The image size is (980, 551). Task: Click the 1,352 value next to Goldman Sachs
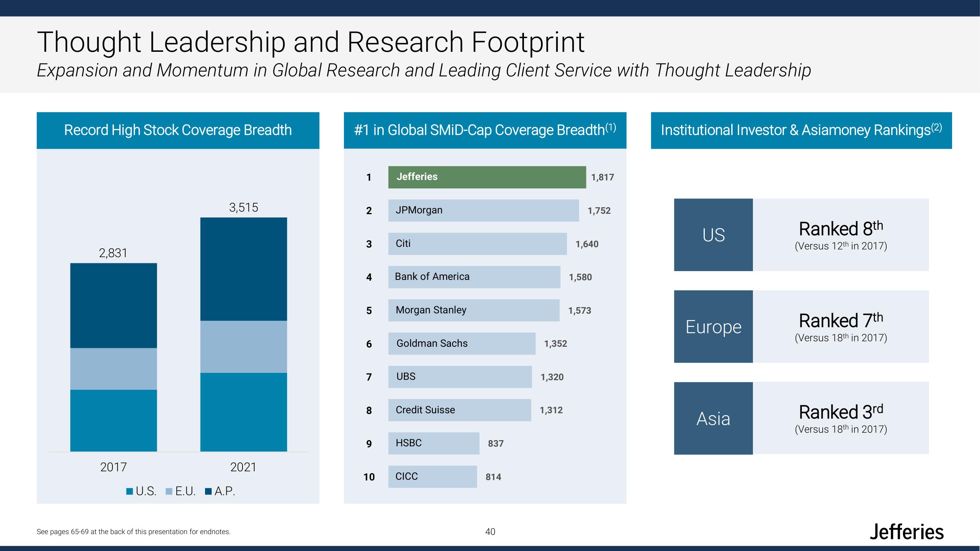(x=556, y=344)
